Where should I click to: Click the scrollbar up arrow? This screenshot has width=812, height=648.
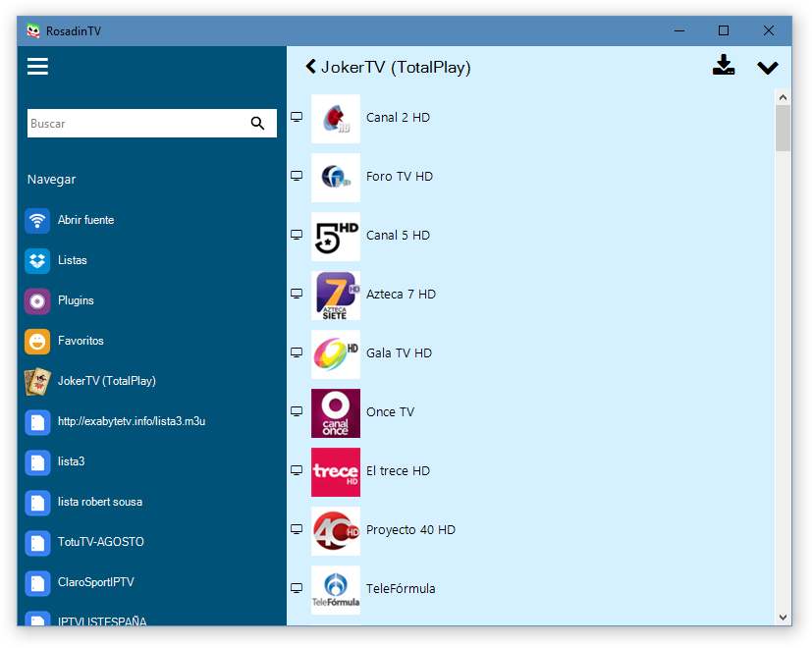[783, 97]
